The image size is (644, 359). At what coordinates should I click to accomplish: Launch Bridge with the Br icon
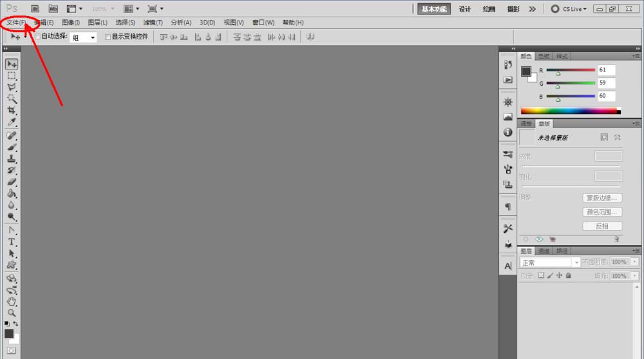click(x=35, y=8)
